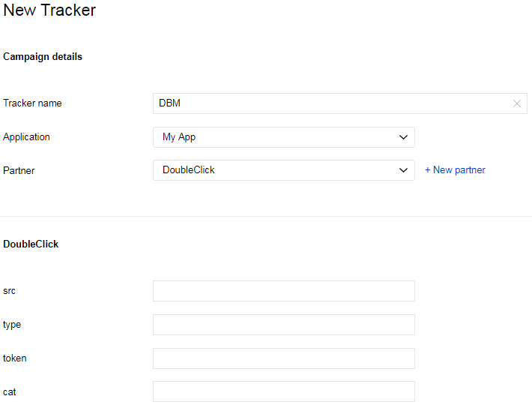Image resolution: width=532 pixels, height=405 pixels.
Task: Click the 'Application' field label
Action: point(26,137)
